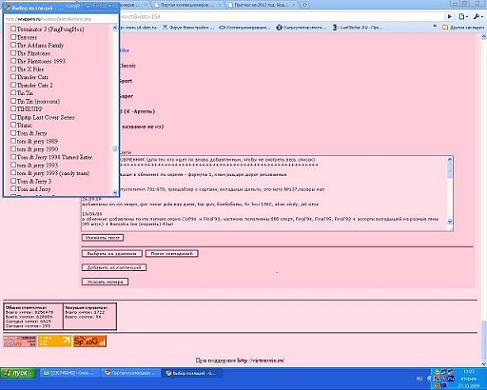The width and height of the screenshot is (487, 390).
Task: Tick the tom & jerry 1989 checkbox
Action: click(13, 141)
